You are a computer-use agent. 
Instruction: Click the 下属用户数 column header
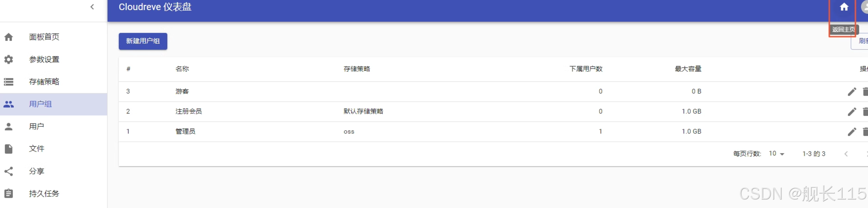pos(586,69)
